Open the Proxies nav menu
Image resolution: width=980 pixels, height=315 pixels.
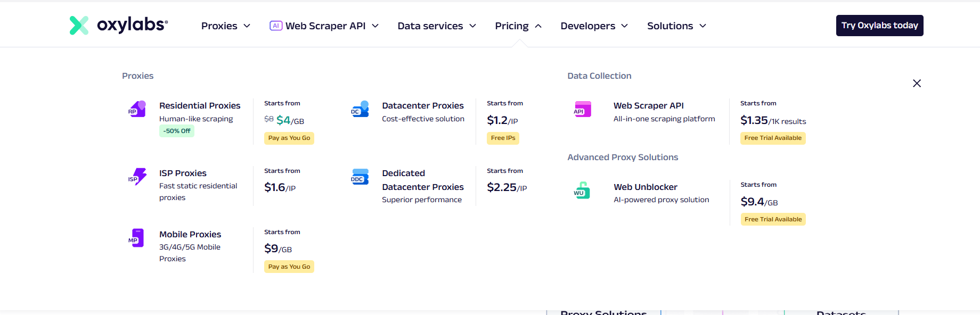(226, 26)
